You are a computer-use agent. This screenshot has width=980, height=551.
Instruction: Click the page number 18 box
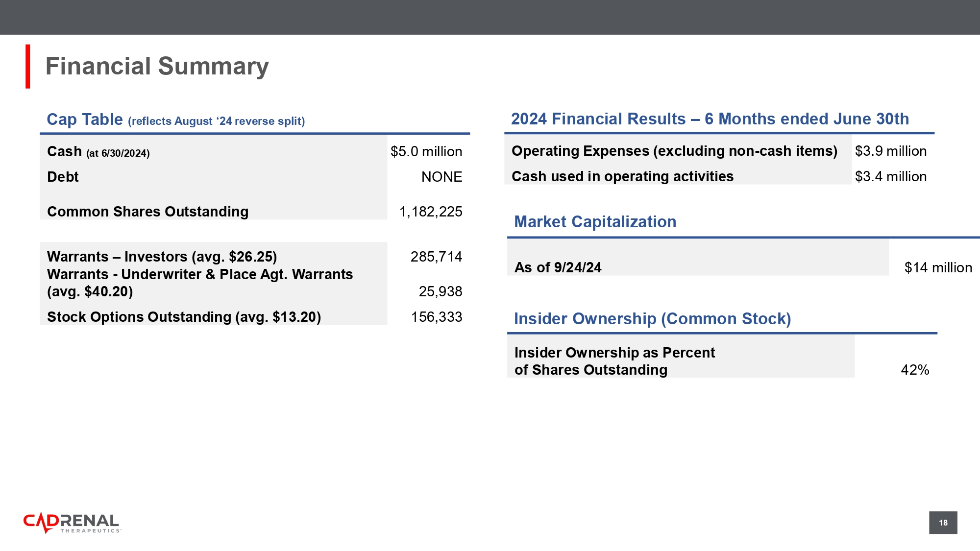tap(943, 523)
